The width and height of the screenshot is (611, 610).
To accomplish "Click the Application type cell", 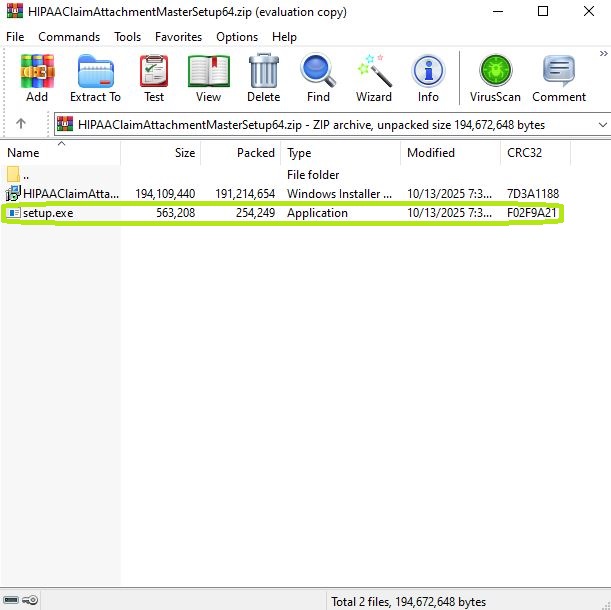I will pos(317,213).
